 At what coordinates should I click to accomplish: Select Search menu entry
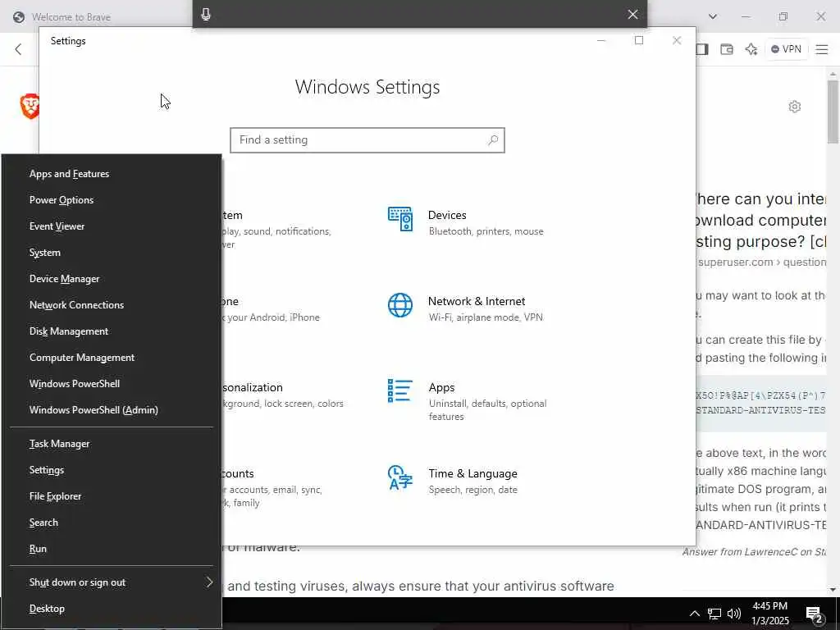pos(112,523)
